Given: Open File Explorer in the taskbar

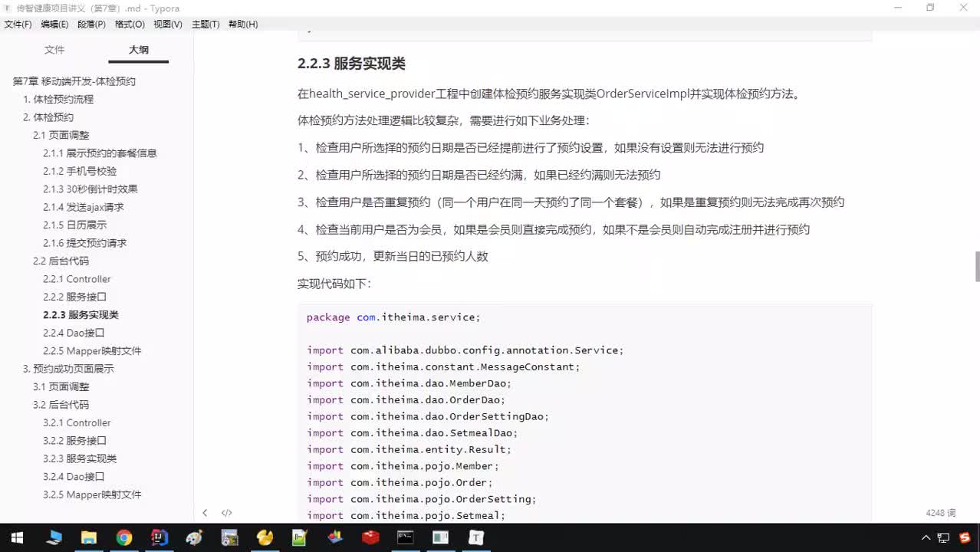Looking at the screenshot, I should (x=89, y=537).
